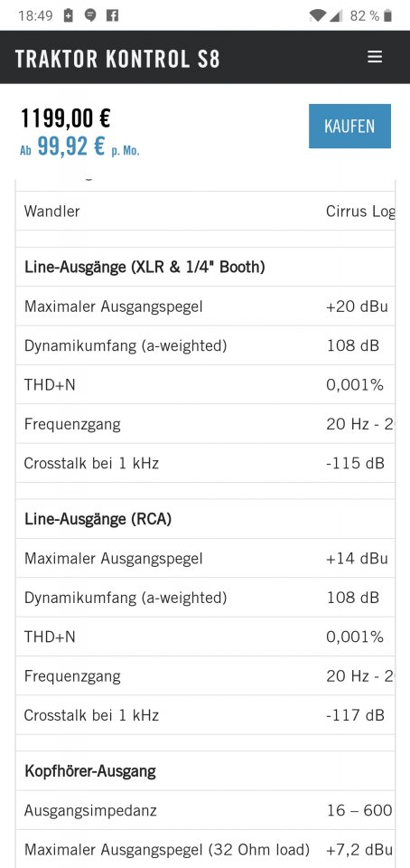The image size is (410, 868).
Task: Tap the chat message notification icon
Action: (90, 15)
